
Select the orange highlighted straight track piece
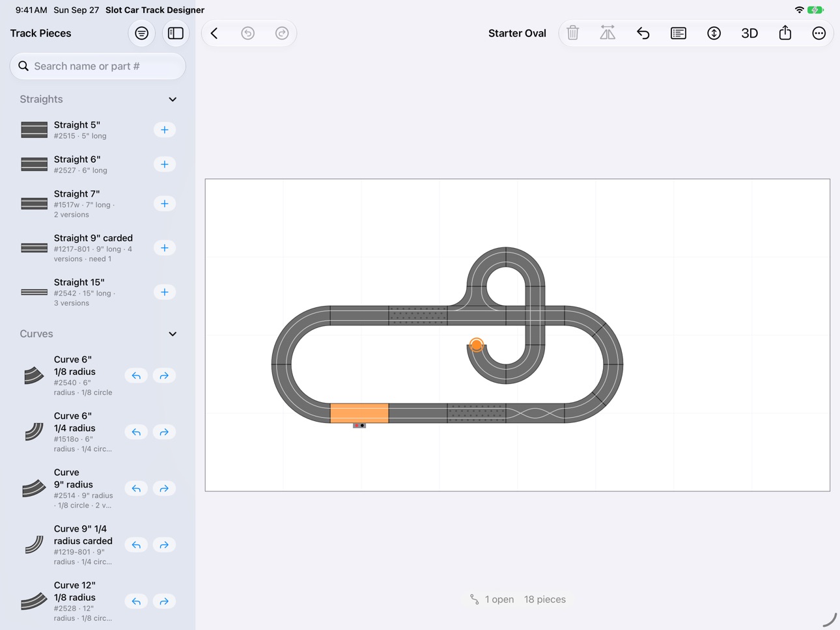359,413
